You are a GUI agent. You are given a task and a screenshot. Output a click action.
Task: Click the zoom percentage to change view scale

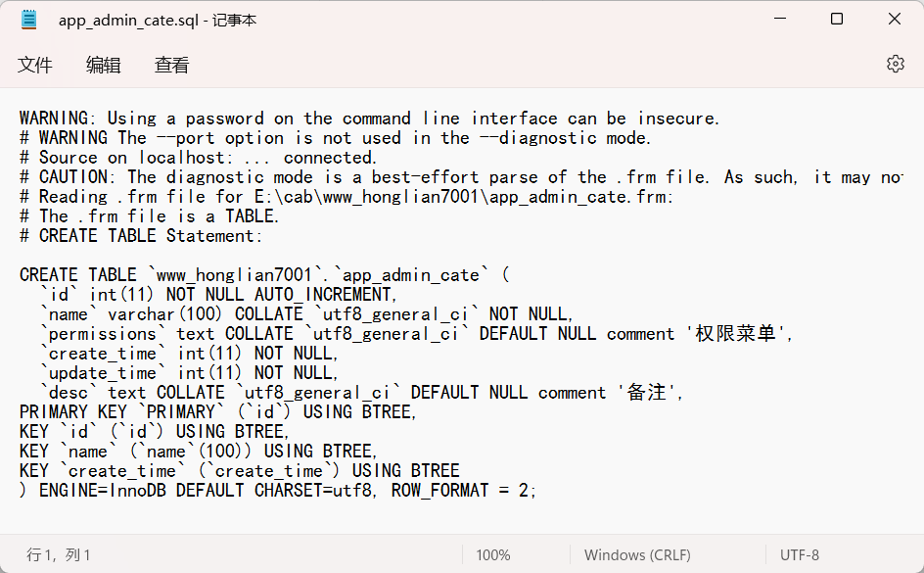point(492,554)
